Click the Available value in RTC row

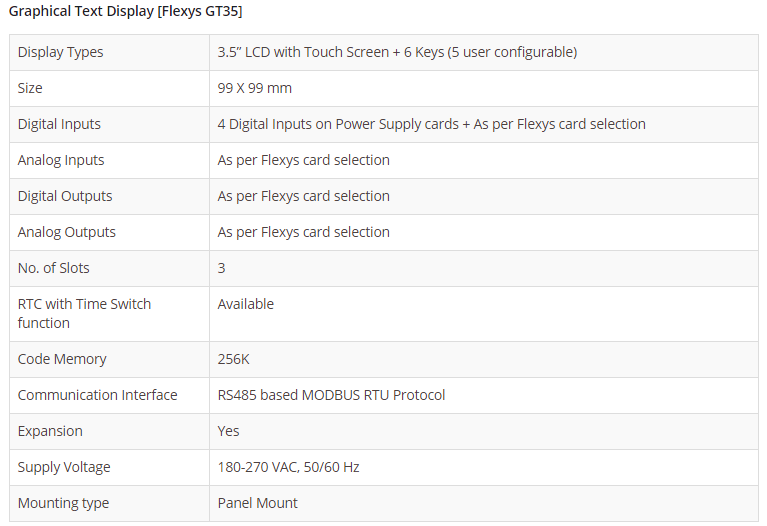point(246,304)
